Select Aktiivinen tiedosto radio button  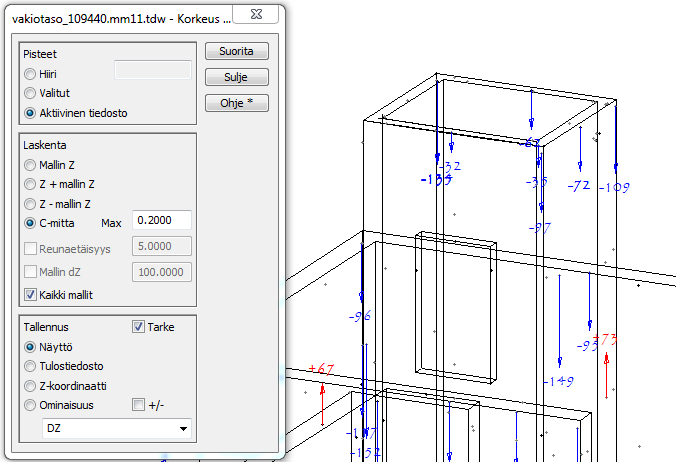tap(31, 113)
